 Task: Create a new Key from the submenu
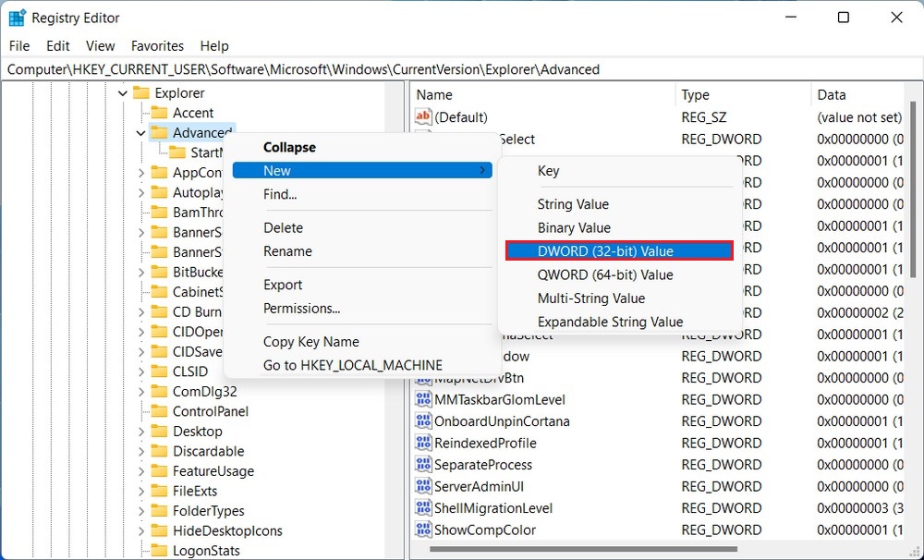tap(619, 171)
